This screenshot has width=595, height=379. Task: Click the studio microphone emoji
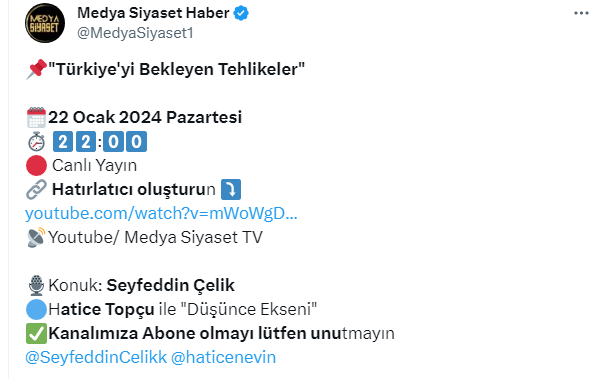[36, 285]
